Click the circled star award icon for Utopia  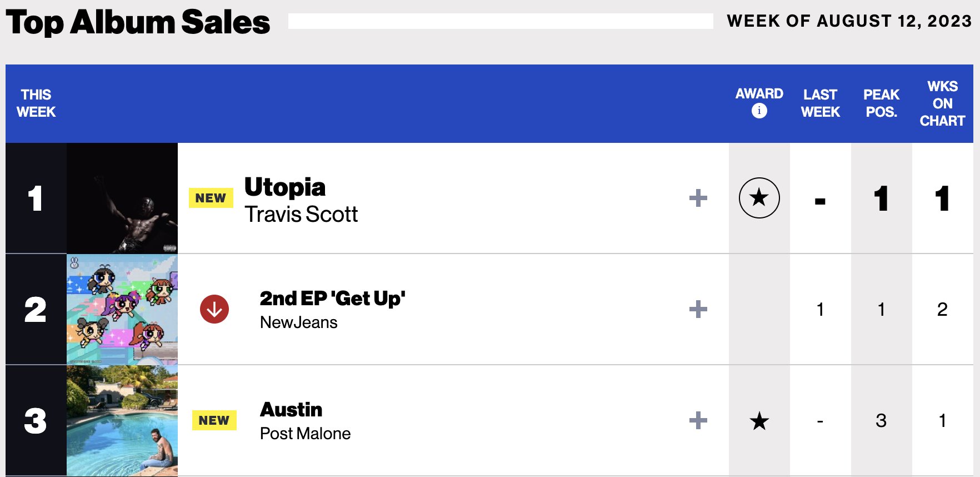(759, 198)
